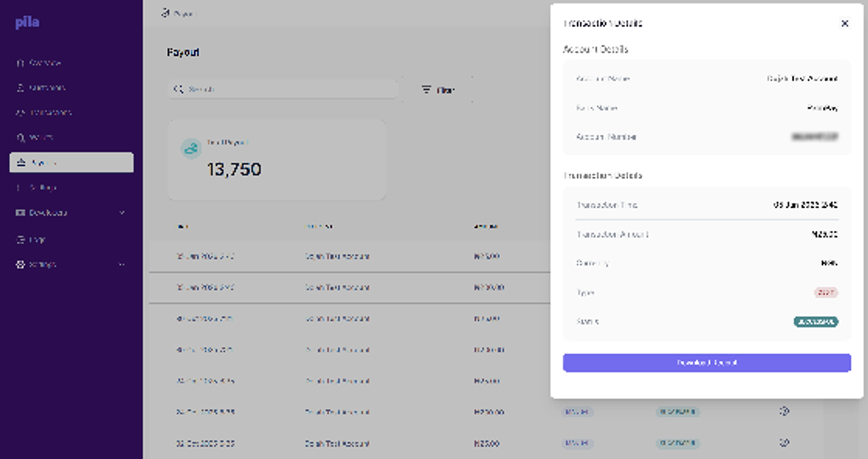Click the Payout page heading
Screen dimensions: 868x459
pyautogui.click(x=183, y=52)
